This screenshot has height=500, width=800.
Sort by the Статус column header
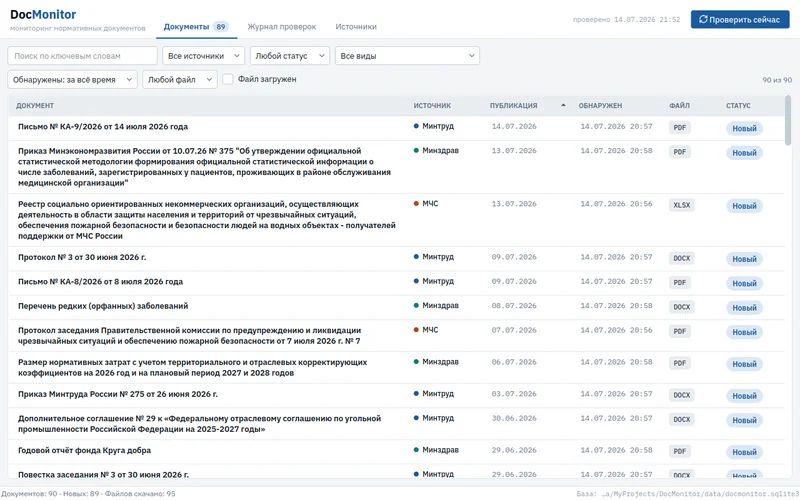coord(738,106)
